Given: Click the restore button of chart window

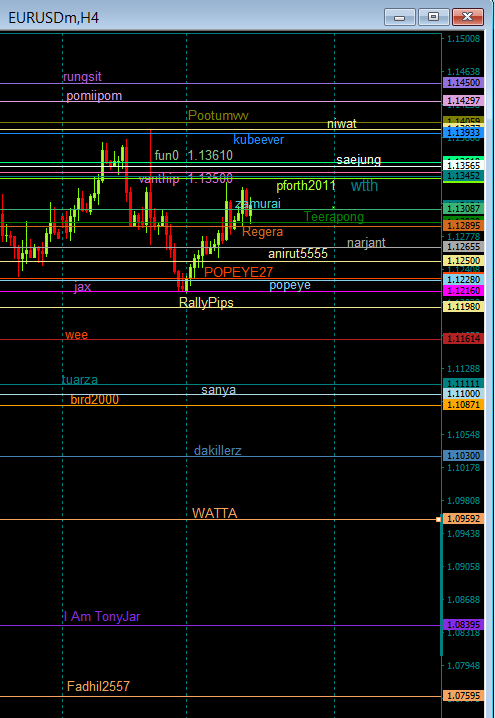Looking at the screenshot, I should click(433, 17).
